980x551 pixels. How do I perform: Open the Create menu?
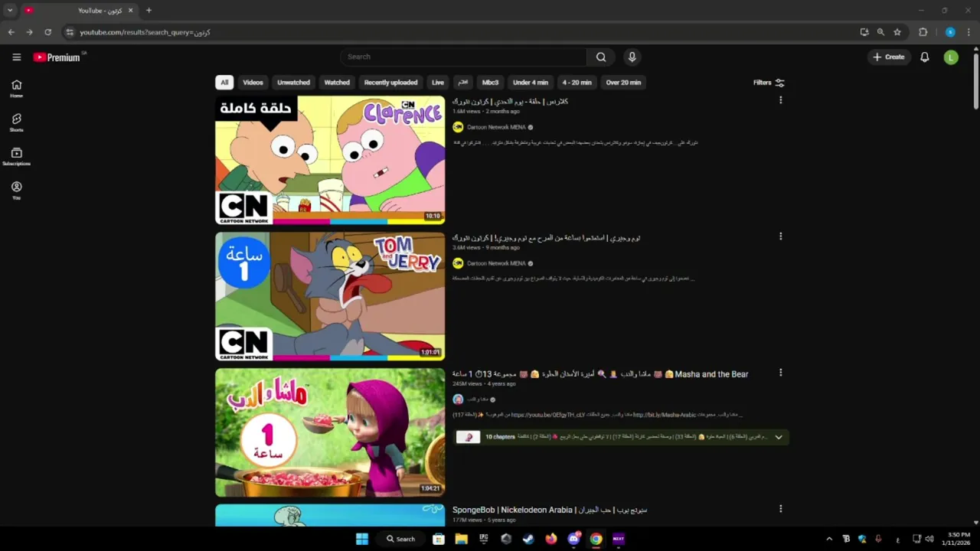point(889,57)
